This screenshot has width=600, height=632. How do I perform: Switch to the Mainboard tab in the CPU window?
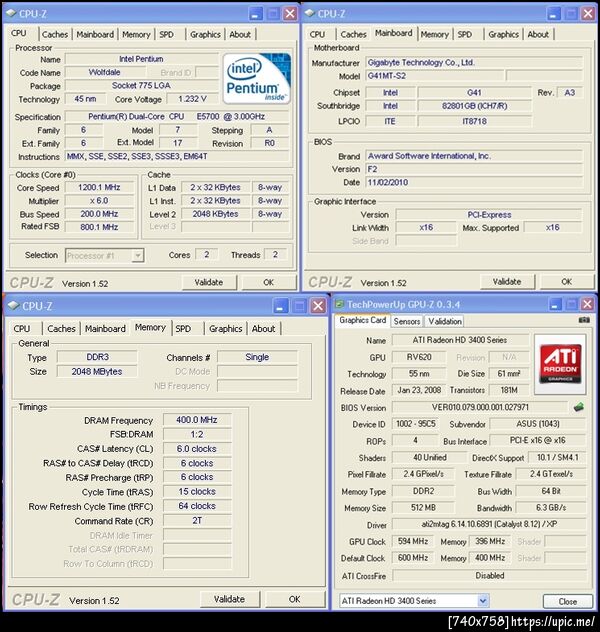(x=95, y=35)
